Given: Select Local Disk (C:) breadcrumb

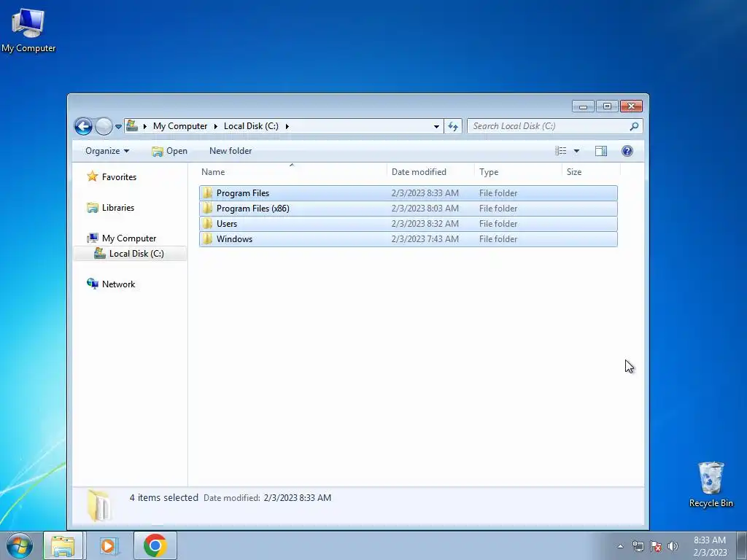Looking at the screenshot, I should click(x=251, y=126).
